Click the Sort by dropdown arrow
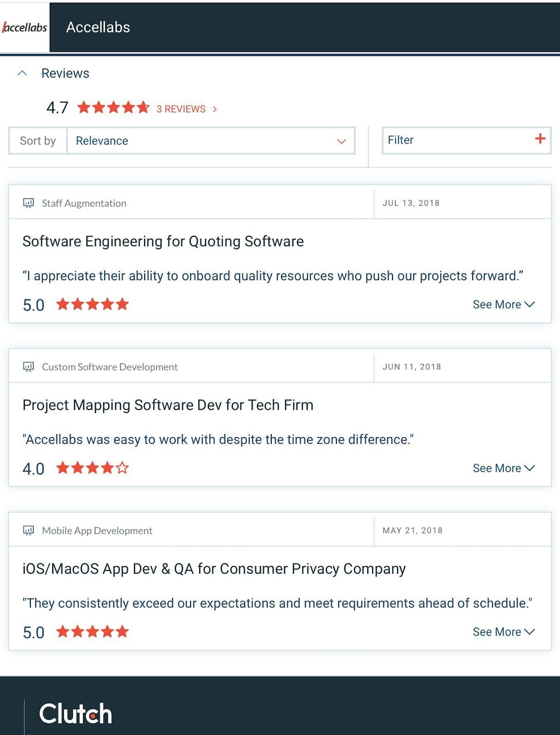The image size is (560, 735). pos(341,141)
